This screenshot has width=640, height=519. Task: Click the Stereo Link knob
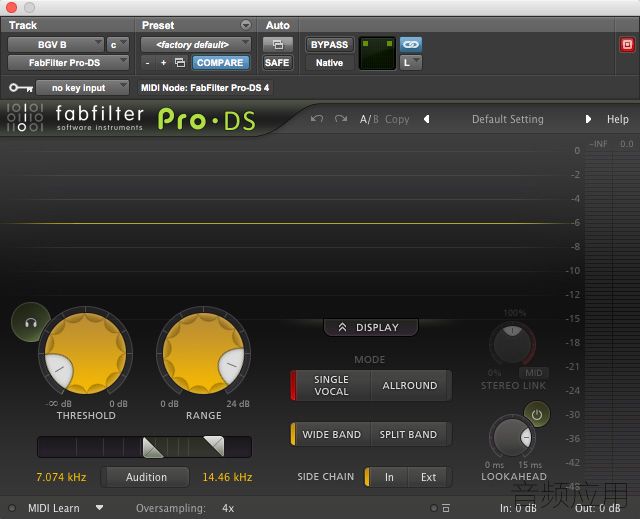point(512,344)
